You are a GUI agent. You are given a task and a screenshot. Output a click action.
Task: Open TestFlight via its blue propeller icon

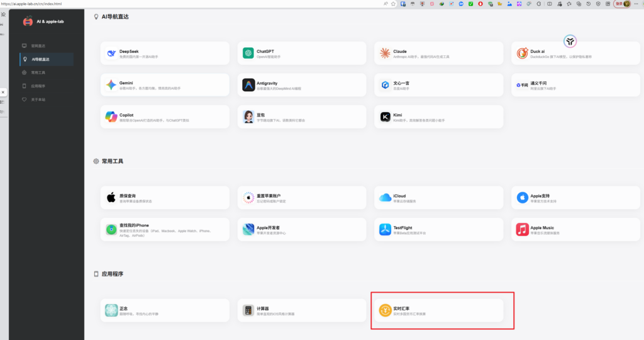point(385,229)
